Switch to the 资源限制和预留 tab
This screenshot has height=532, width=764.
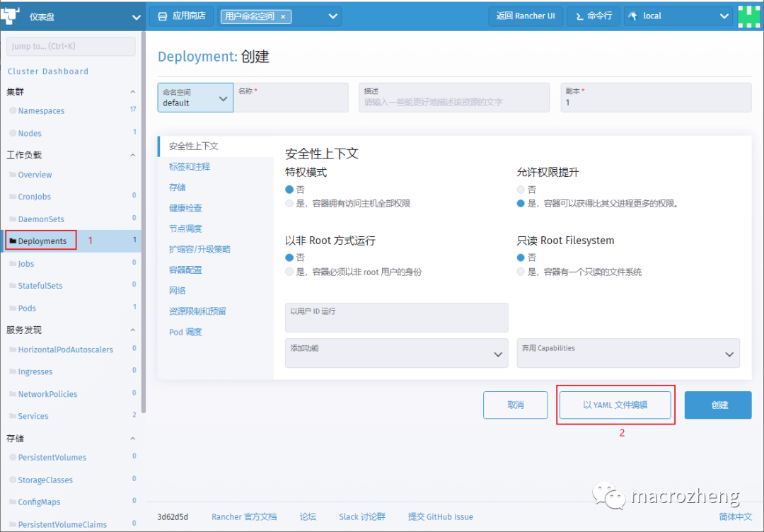pyautogui.click(x=197, y=311)
